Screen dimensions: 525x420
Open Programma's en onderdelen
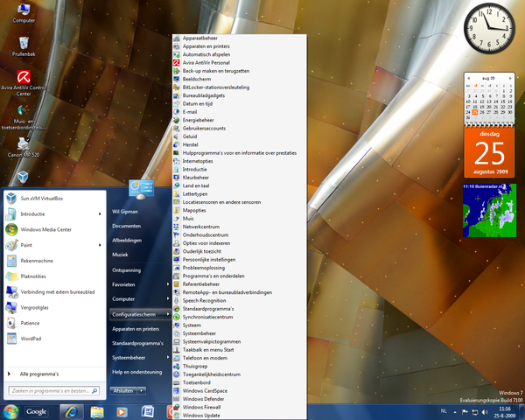coord(240,276)
